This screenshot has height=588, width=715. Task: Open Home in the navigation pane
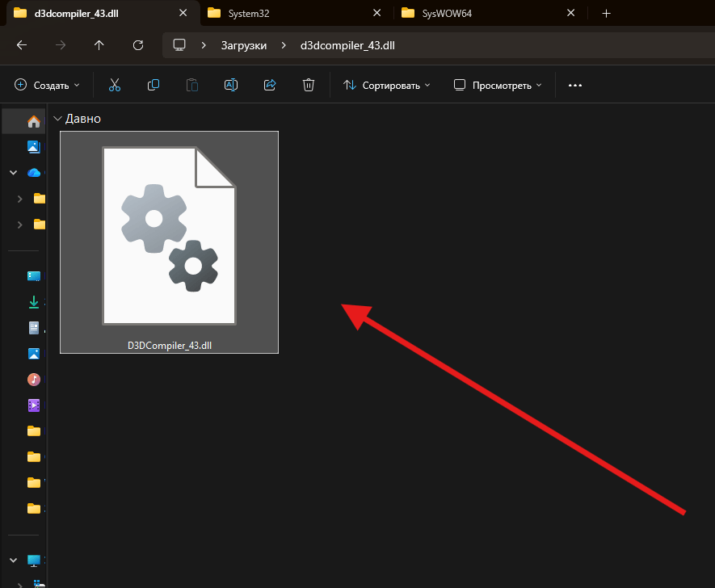[34, 122]
